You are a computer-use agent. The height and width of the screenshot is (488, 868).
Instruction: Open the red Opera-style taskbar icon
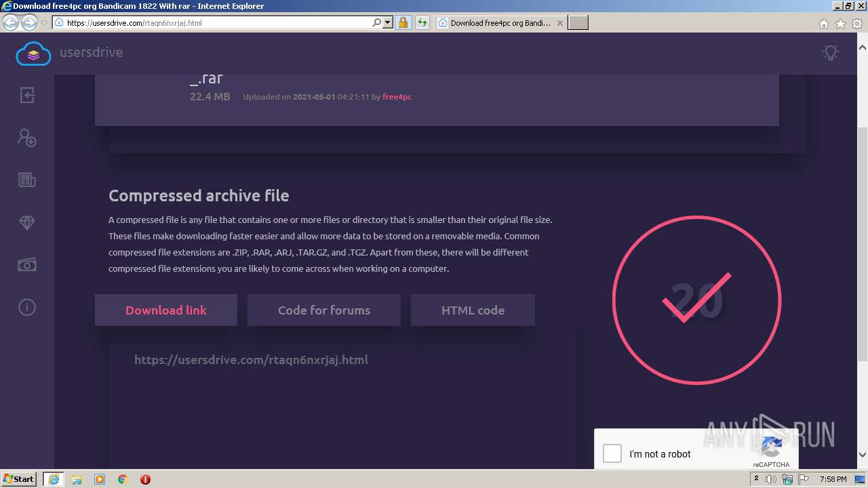pyautogui.click(x=145, y=479)
